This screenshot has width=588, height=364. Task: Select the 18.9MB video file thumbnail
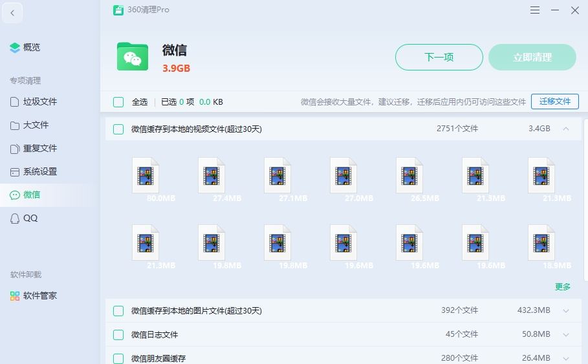coord(541,242)
